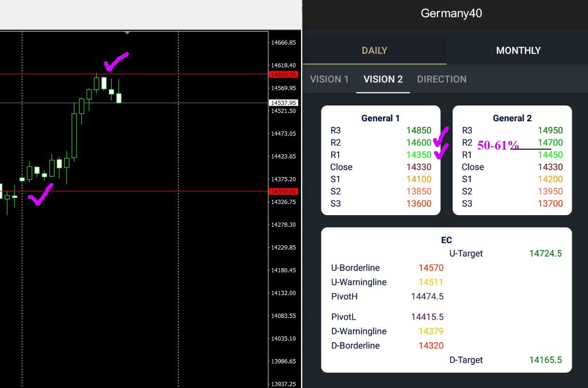Click the purple checkmark beside R2 14600
This screenshot has width=588, height=388.
441,137
